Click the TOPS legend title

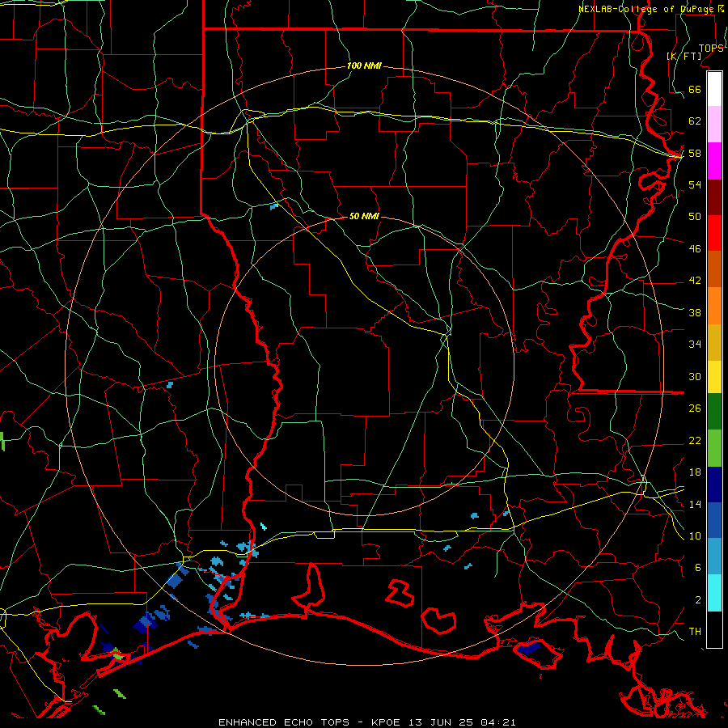click(711, 49)
